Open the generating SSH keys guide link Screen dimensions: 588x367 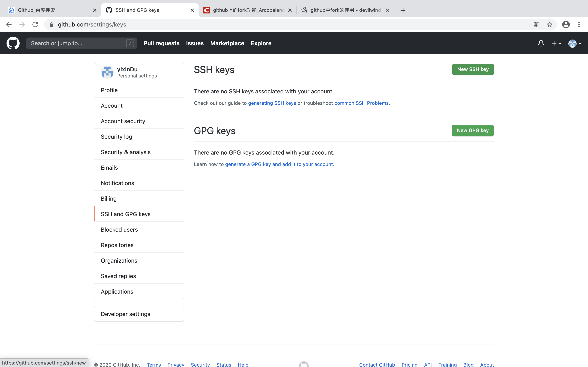(272, 103)
